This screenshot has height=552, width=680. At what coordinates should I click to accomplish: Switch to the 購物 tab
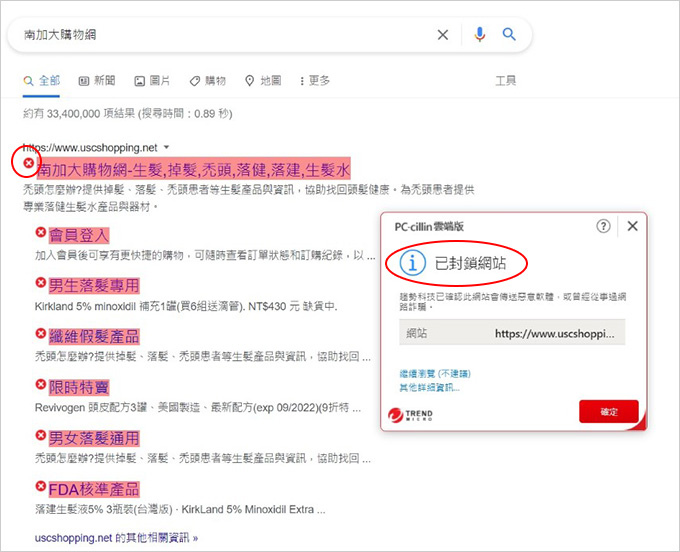pyautogui.click(x=208, y=81)
